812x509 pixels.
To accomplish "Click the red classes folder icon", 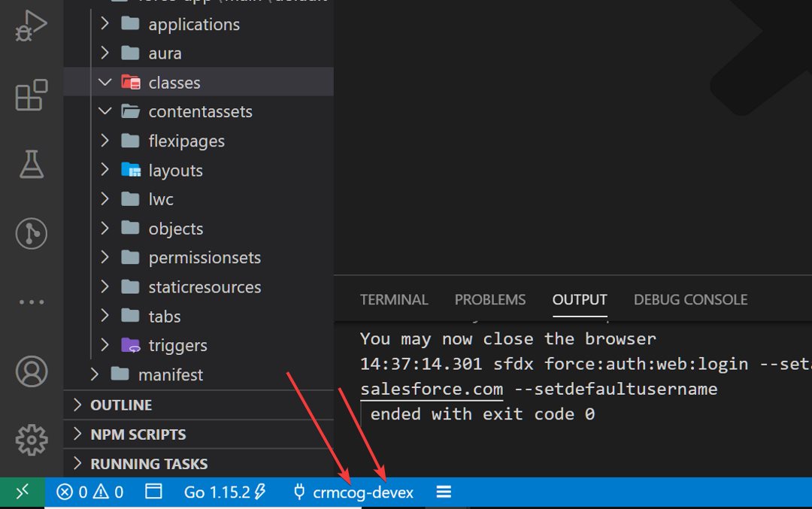I will tap(131, 83).
